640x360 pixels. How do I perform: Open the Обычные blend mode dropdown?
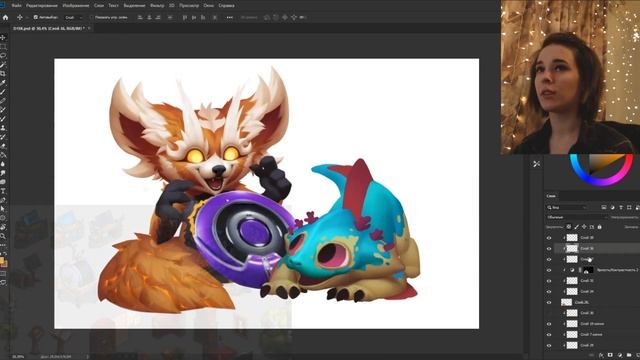click(576, 217)
